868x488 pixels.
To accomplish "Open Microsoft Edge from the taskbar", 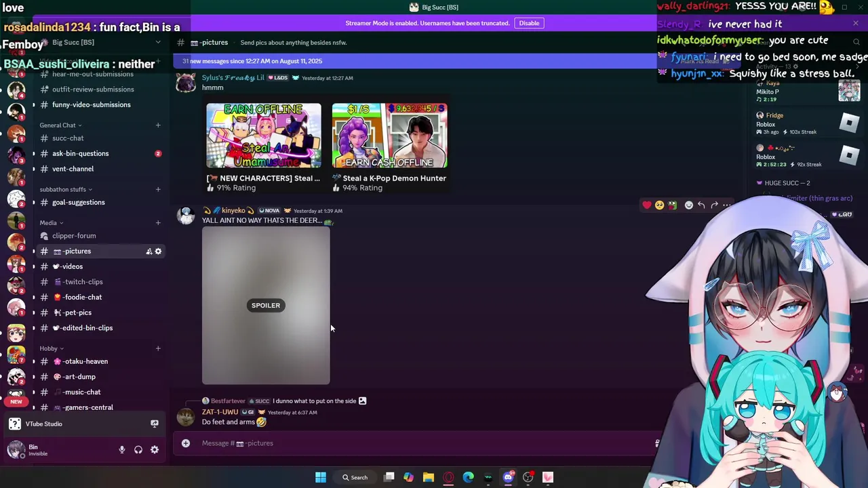I will point(468,477).
